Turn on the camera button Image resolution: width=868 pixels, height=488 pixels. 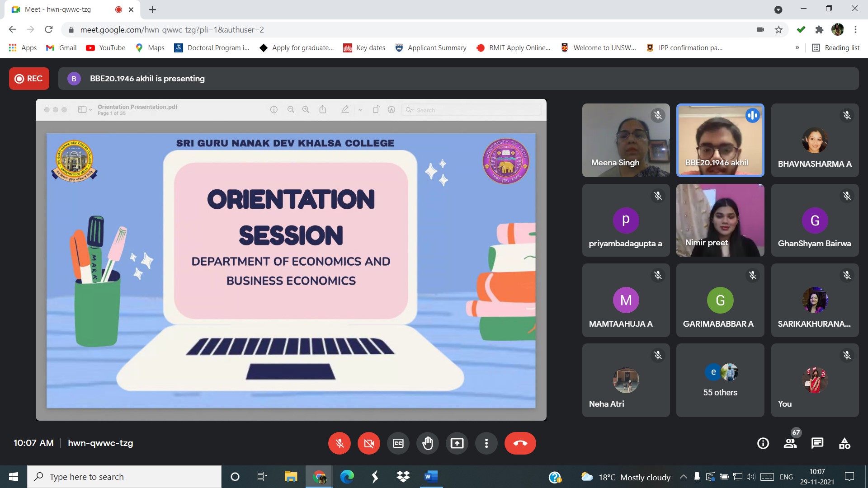(x=368, y=443)
